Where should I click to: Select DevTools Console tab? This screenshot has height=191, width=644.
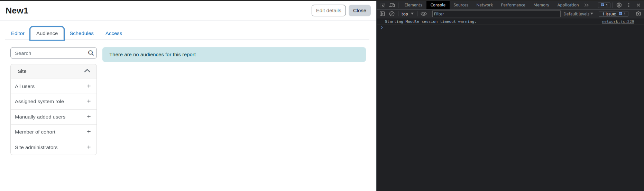pyautogui.click(x=438, y=5)
